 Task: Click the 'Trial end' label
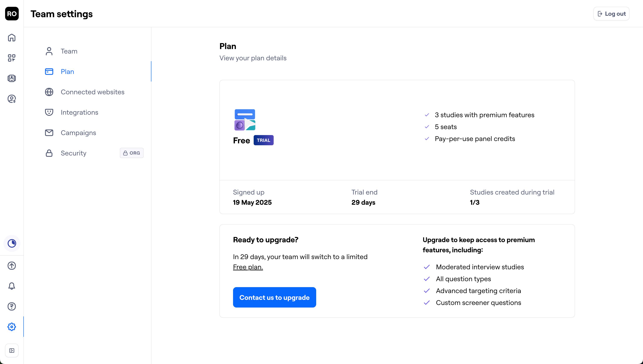point(364,192)
